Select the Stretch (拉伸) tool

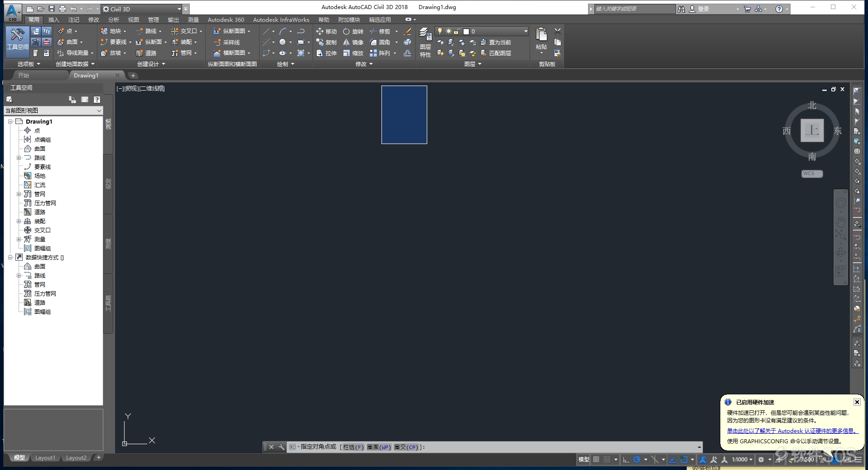coord(327,53)
